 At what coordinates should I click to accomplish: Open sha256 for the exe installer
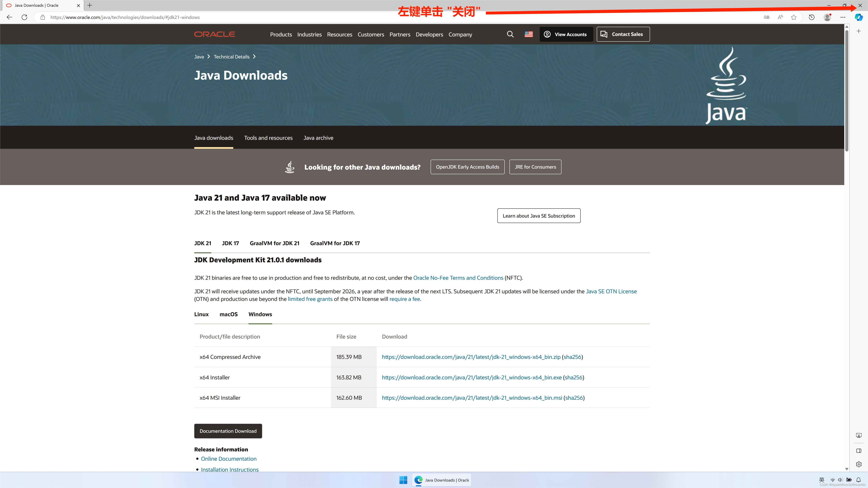pyautogui.click(x=574, y=378)
